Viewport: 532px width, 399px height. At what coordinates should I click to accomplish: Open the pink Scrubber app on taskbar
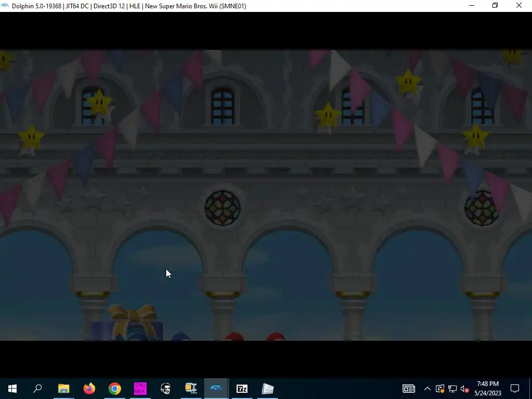point(140,389)
